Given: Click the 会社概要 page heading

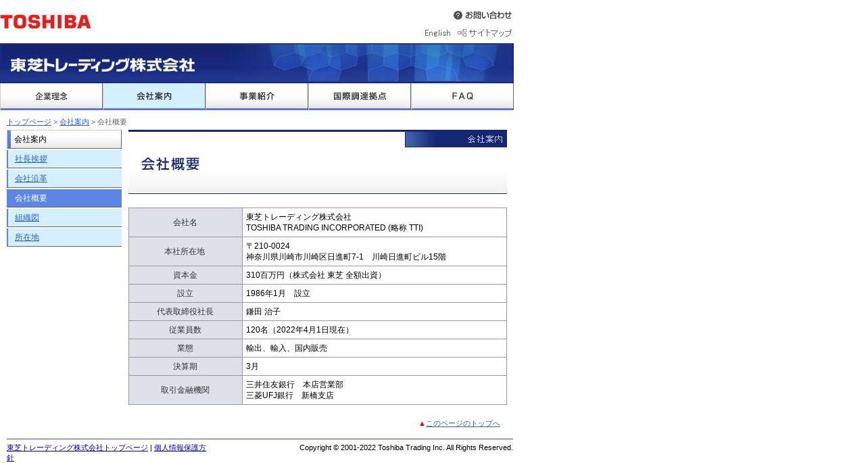Looking at the screenshot, I should [x=170, y=164].
